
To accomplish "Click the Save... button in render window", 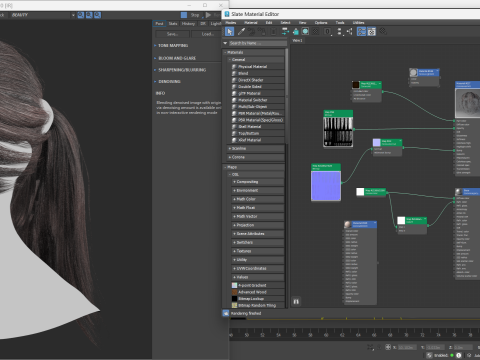I will (172, 34).
